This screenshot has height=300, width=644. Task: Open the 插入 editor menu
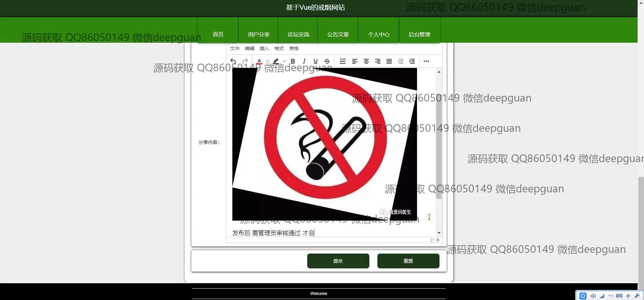tap(264, 48)
